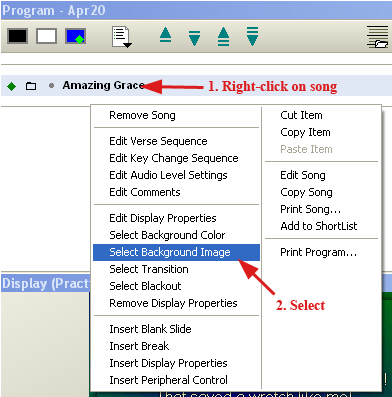Click the move item up arrow
Screen dimensions: 392x397
tap(166, 35)
